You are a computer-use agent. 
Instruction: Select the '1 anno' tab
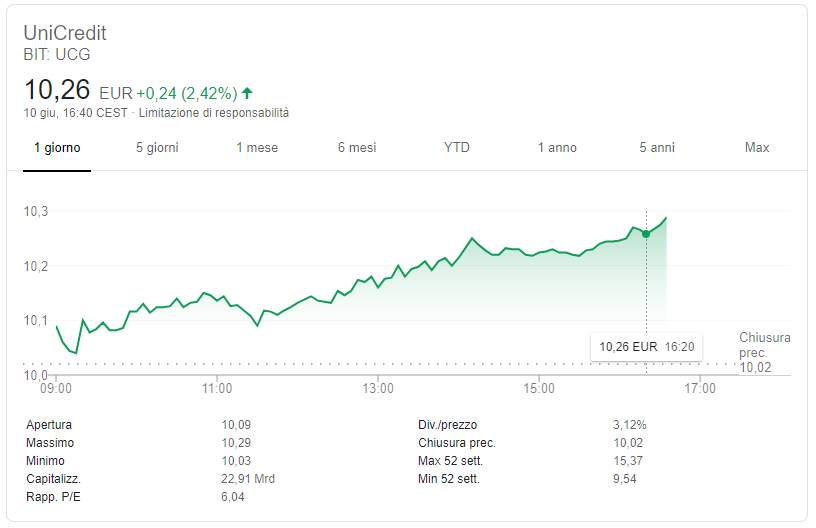click(557, 148)
